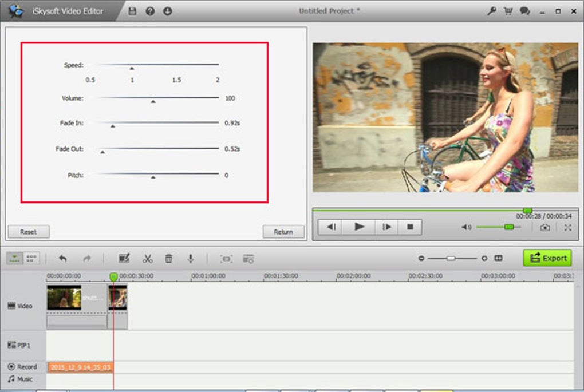Click the timeline zoom slider knob

tap(451, 258)
